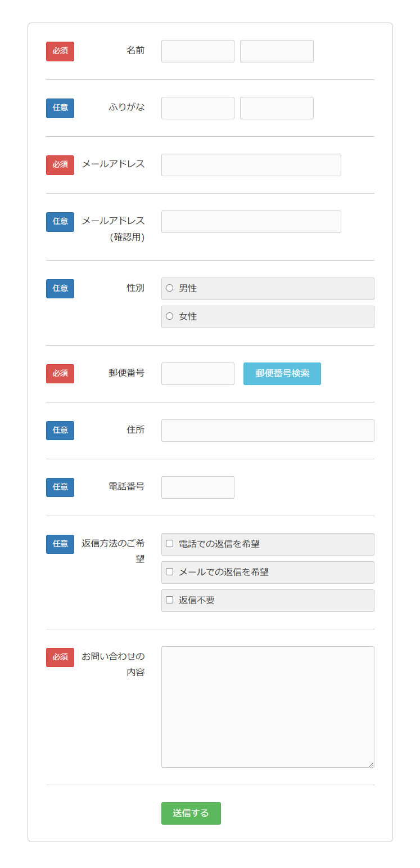Check the 電話での返信を希望 option
Image resolution: width=420 pixels, height=868 pixels.
(x=169, y=544)
